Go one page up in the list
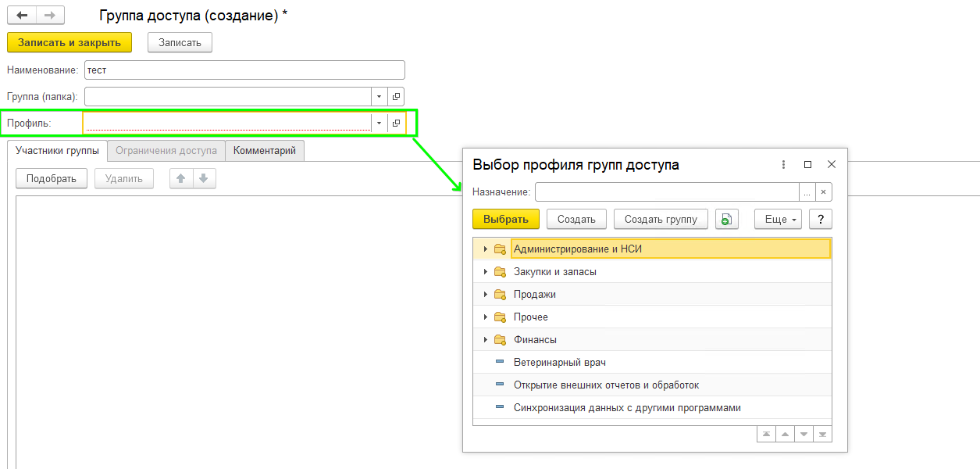 coord(785,434)
